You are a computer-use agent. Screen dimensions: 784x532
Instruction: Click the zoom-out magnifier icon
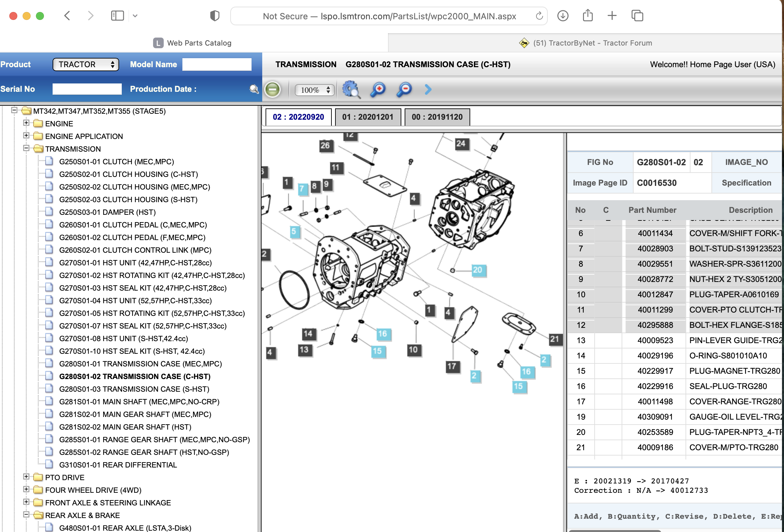[x=404, y=90]
